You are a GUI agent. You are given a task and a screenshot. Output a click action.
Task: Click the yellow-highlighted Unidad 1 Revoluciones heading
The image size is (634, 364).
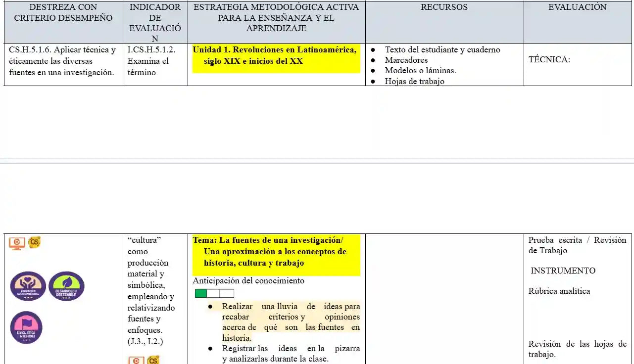(275, 55)
